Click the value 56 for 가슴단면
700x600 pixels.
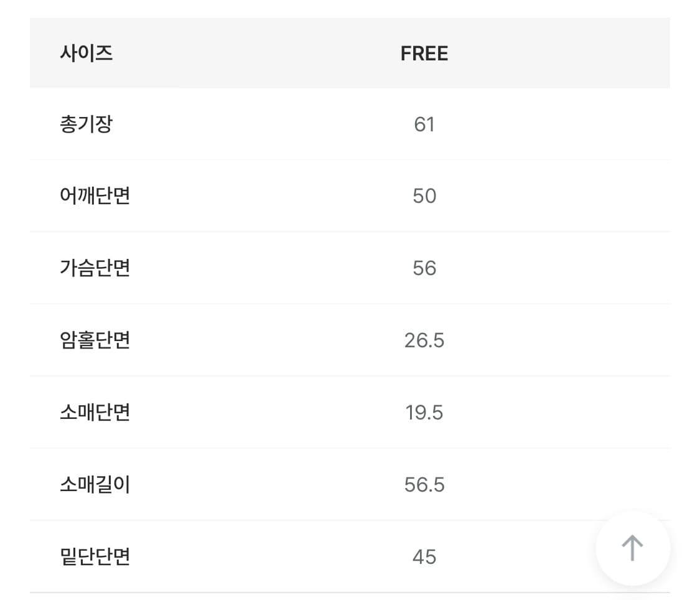pos(424,268)
